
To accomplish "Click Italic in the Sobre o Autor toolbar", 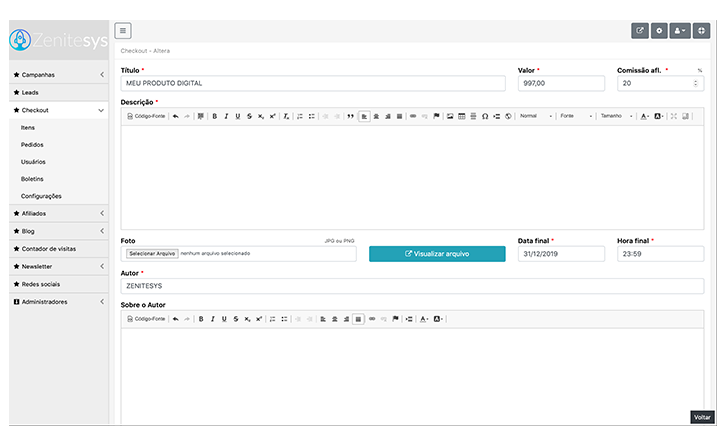I will 212,319.
